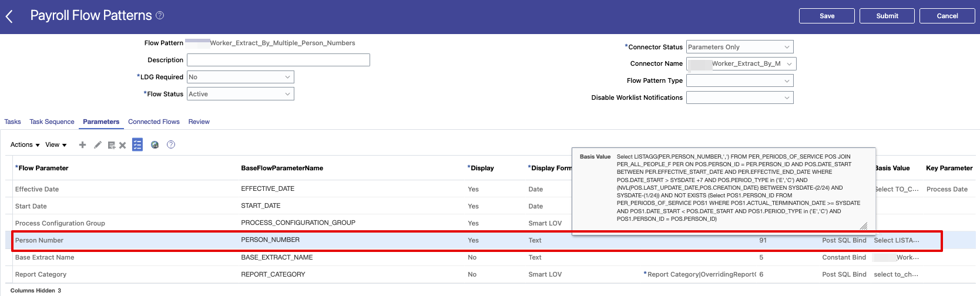This screenshot has height=296, width=980.
Task: Click the BaseFlowParameterName column header
Action: coord(282,168)
